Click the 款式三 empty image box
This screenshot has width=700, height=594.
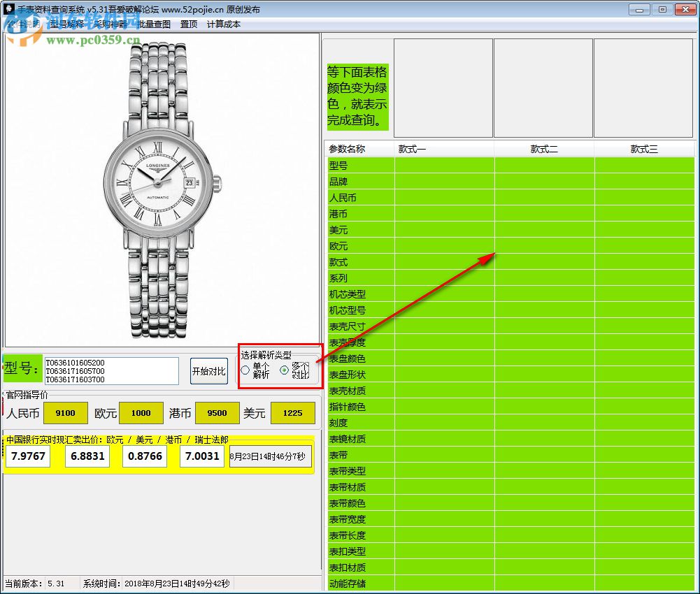pos(643,88)
